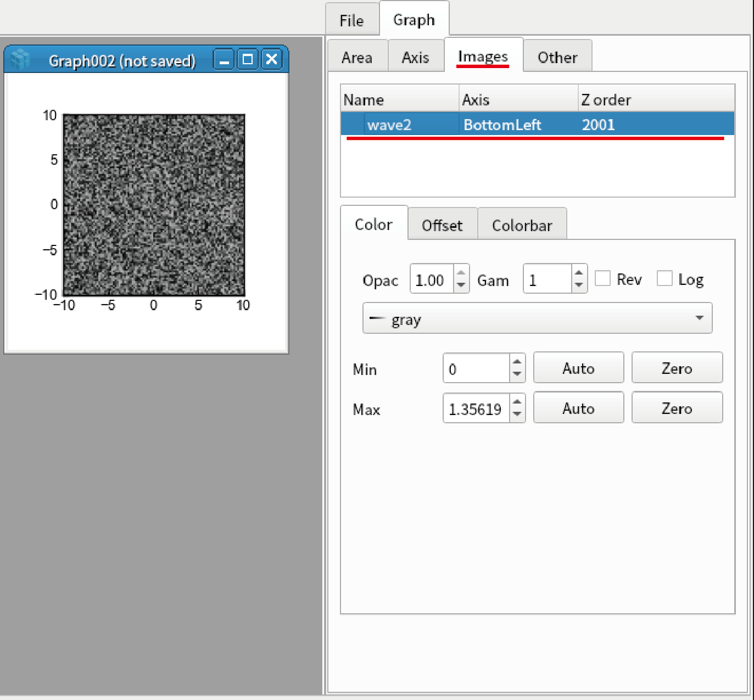Increase the Gam value with up arrow
This screenshot has width=754, height=700.
click(x=579, y=272)
